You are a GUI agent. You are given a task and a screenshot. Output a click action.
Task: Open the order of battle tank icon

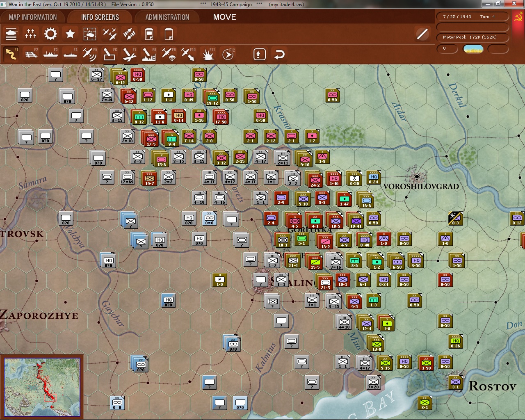(11, 34)
